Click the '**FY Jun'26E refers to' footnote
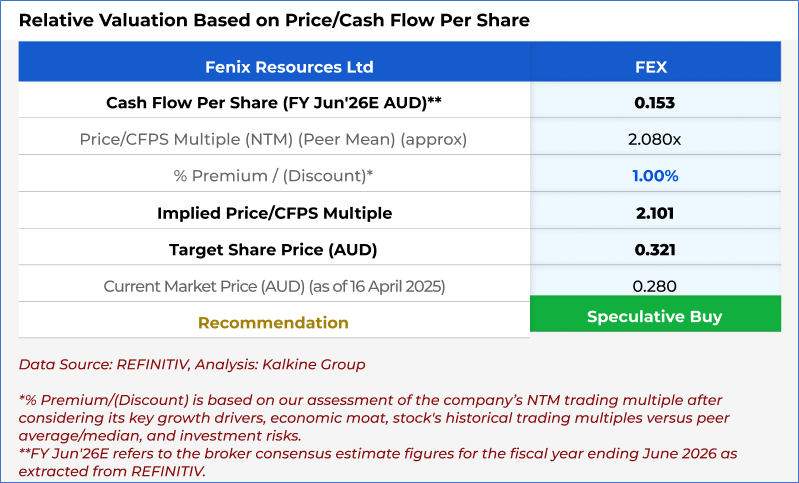Viewport: 799px width, 483px height. coord(378,462)
